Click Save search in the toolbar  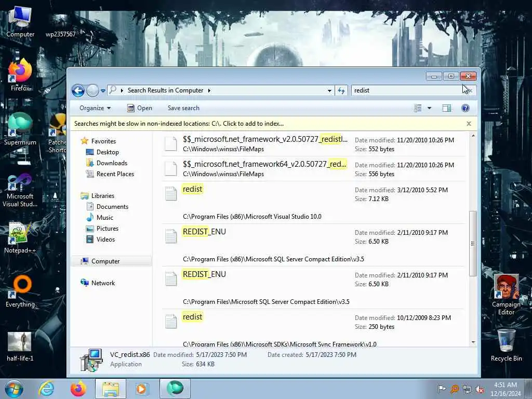coord(183,108)
